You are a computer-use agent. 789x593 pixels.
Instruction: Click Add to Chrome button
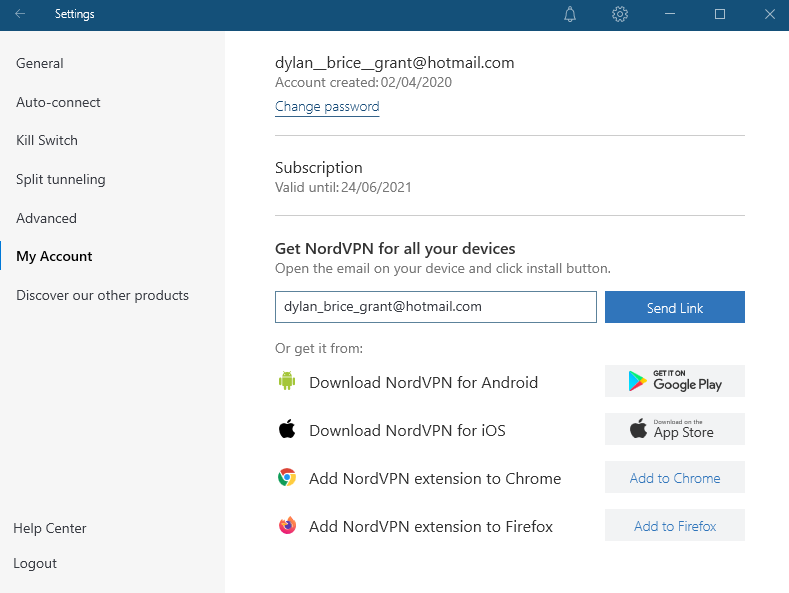pos(675,477)
